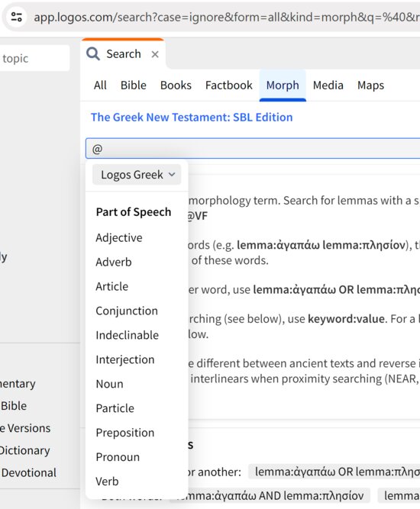Image resolution: width=420 pixels, height=509 pixels.
Task: Pick Indeclinable from the Part of Speech list
Action: point(128,335)
